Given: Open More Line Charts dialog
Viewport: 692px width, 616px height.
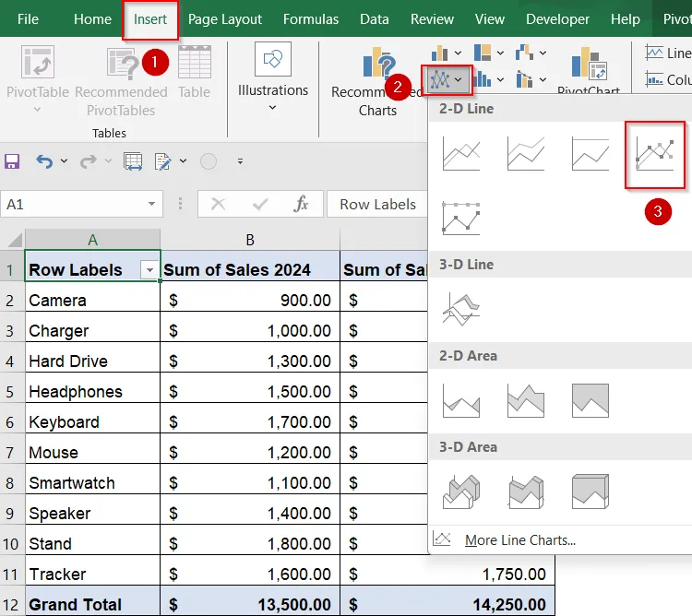Looking at the screenshot, I should point(519,539).
